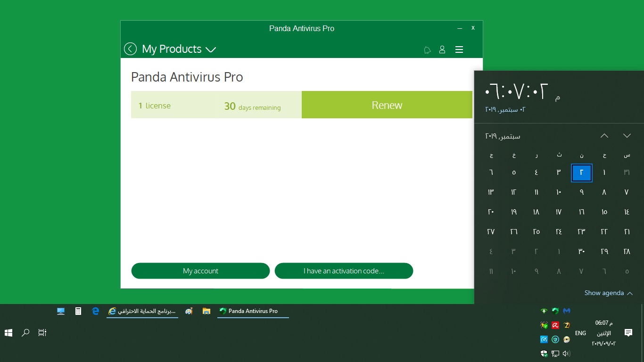This screenshot has height=362, width=644.
Task: Open Task View from the taskbar
Action: coord(42,333)
